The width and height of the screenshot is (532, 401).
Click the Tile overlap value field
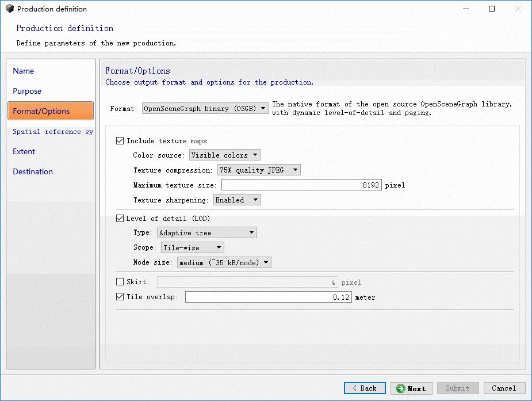point(268,297)
